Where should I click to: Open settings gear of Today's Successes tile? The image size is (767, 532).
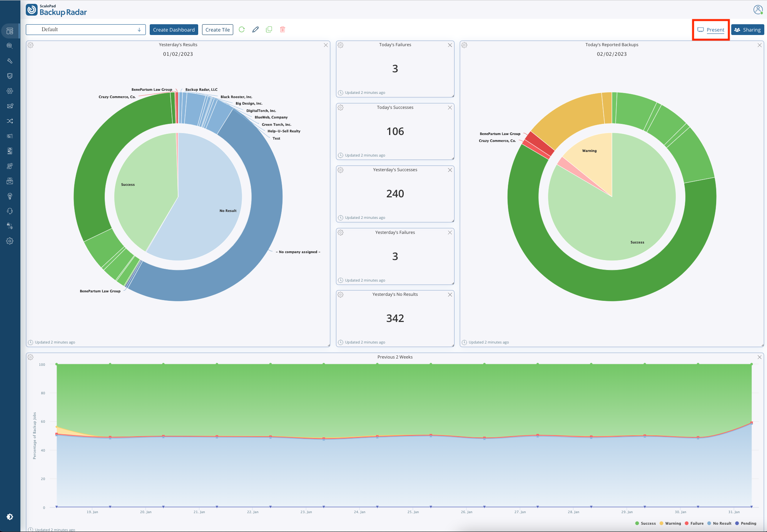click(341, 108)
